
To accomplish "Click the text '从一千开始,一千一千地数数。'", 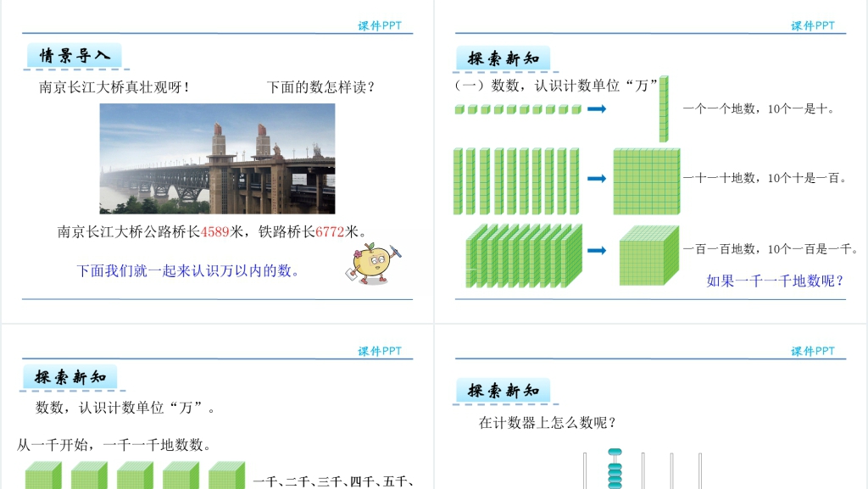I will pos(114,445).
